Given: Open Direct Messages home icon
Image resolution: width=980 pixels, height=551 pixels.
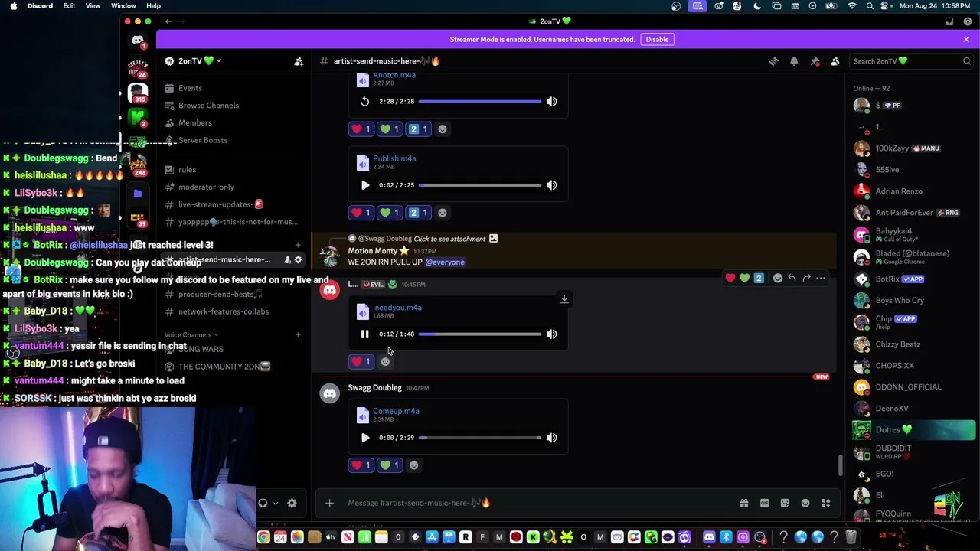Looking at the screenshot, I should pyautogui.click(x=138, y=41).
